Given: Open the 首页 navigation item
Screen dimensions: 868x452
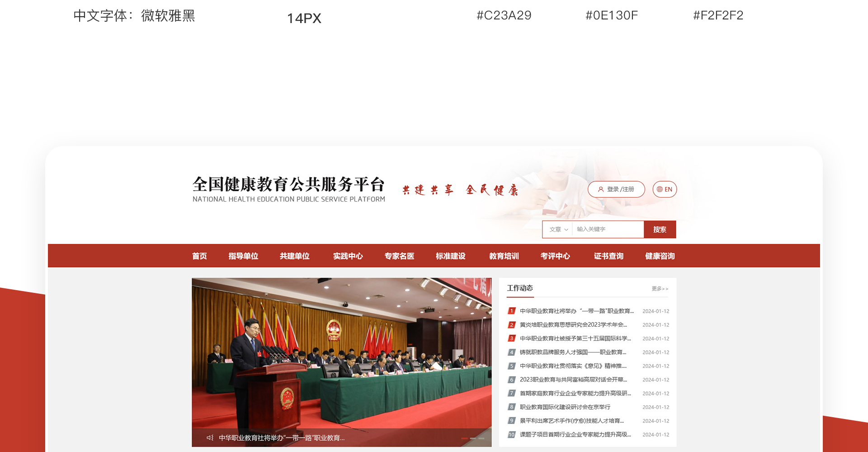Looking at the screenshot, I should (x=199, y=256).
